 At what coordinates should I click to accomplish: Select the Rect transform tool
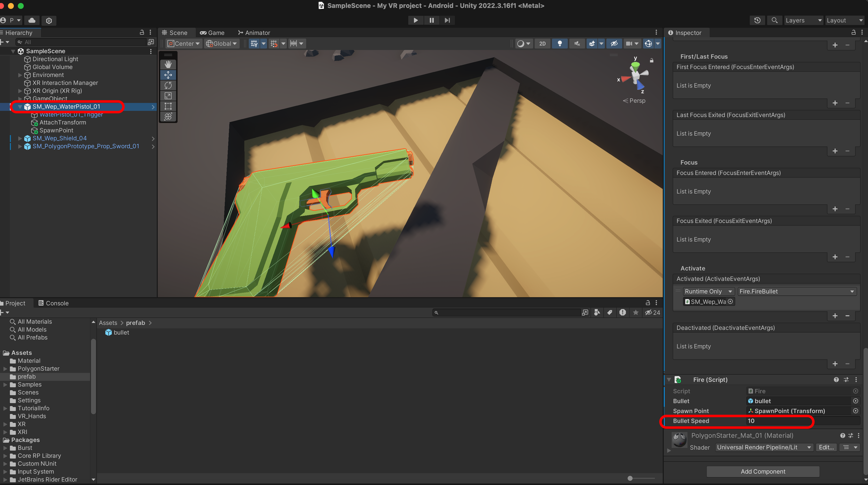[168, 106]
